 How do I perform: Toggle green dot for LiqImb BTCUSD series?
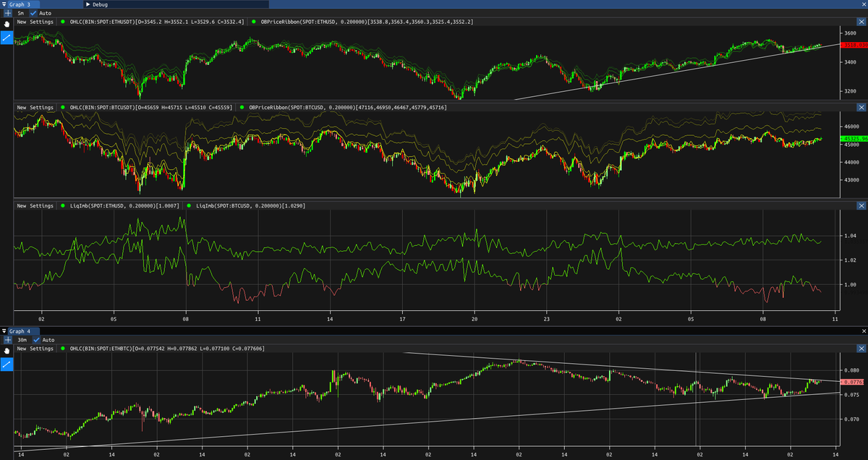pos(190,205)
